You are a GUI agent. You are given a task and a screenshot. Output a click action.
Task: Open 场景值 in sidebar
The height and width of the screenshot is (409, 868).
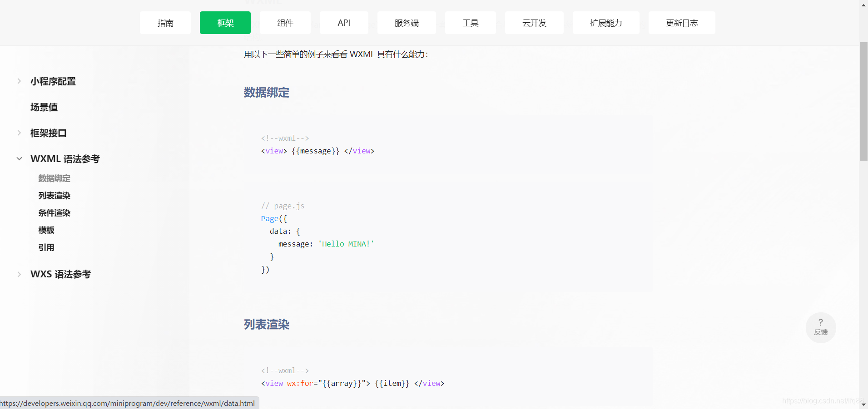(44, 107)
